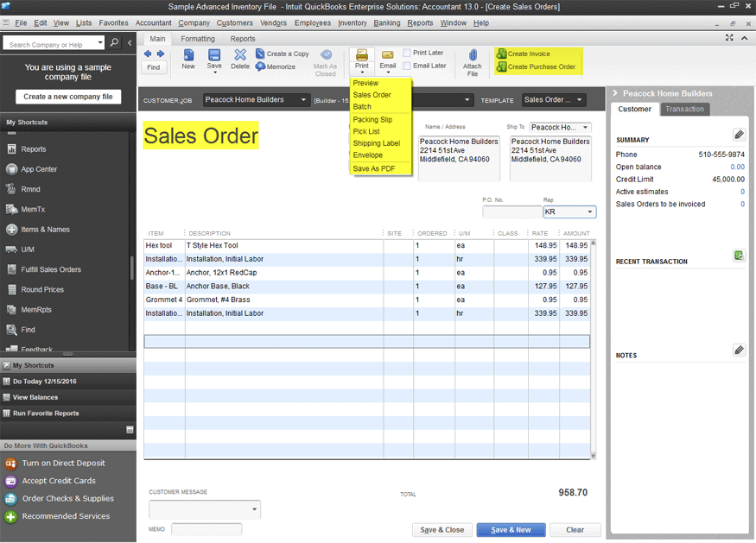756x543 pixels.
Task: Click Create a Copy icon
Action: (260, 54)
